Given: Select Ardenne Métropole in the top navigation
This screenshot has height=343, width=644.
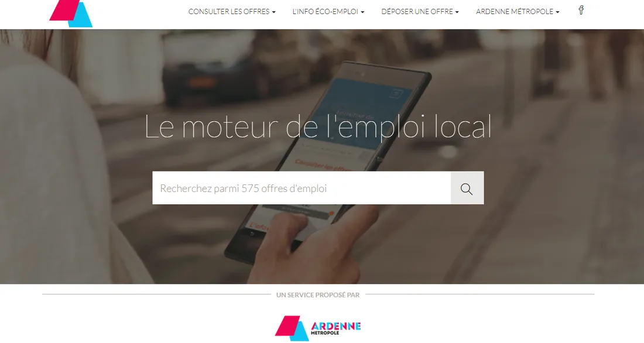Looking at the screenshot, I should pyautogui.click(x=515, y=12).
